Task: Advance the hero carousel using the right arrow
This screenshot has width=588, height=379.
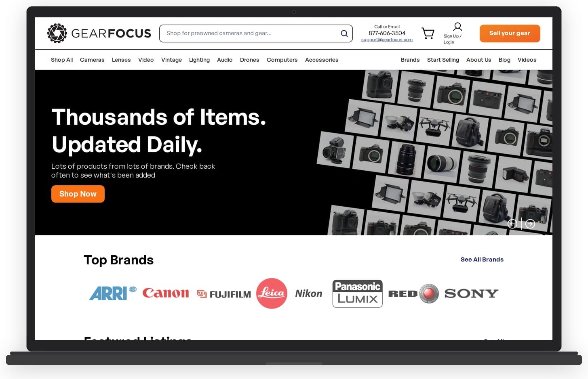Action: [x=530, y=224]
